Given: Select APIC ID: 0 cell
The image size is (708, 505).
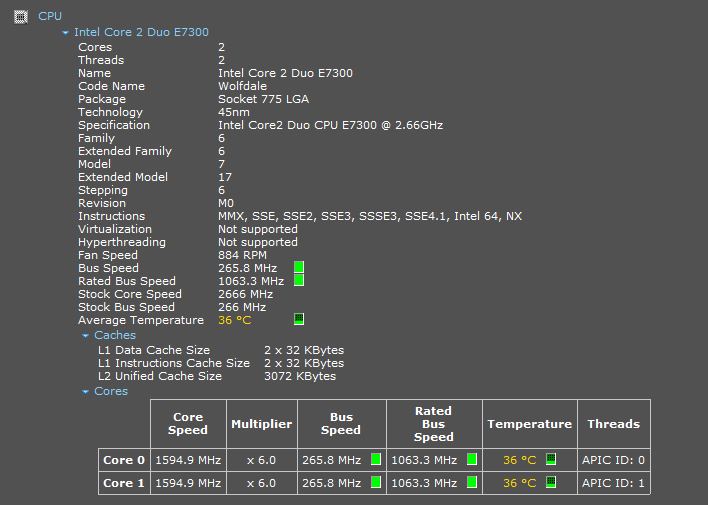Looking at the screenshot, I should [614, 460].
